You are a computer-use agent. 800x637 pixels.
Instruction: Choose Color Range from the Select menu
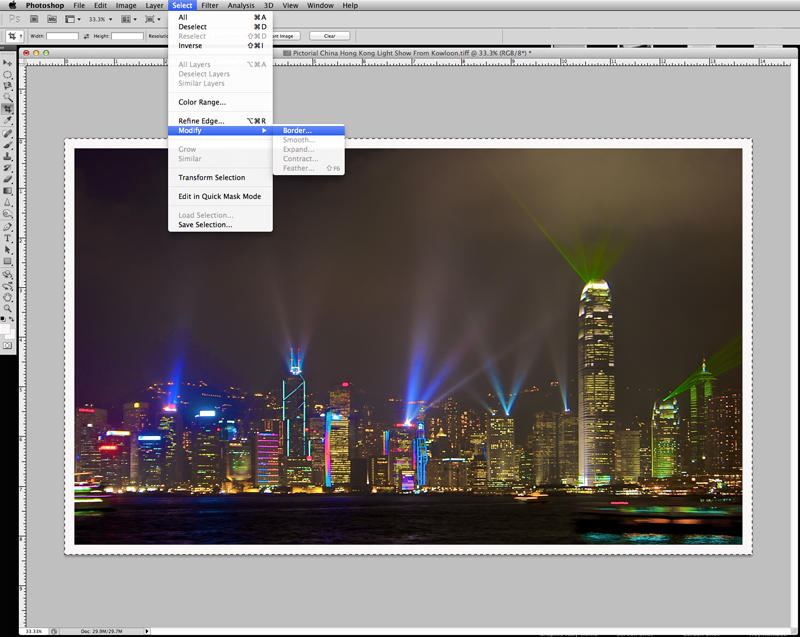pos(202,102)
